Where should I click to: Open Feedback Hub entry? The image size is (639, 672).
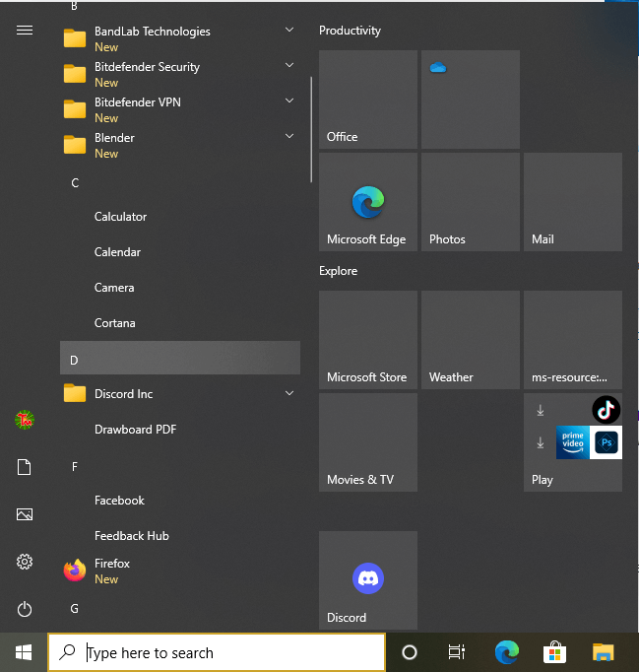[180, 536]
